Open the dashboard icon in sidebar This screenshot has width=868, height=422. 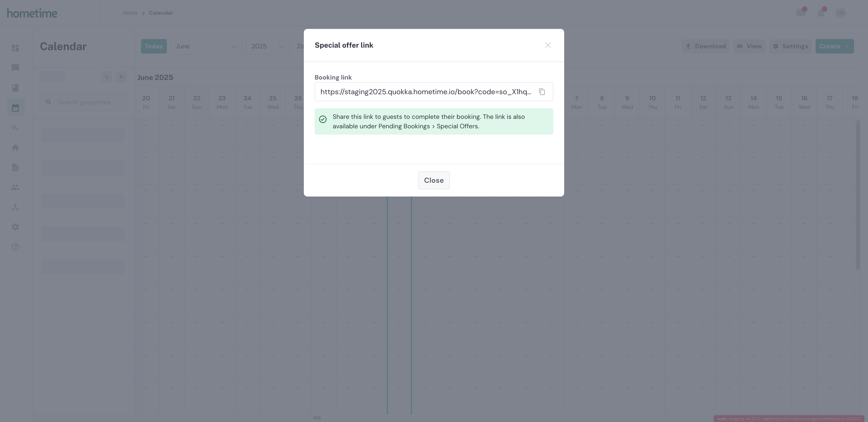(x=16, y=48)
